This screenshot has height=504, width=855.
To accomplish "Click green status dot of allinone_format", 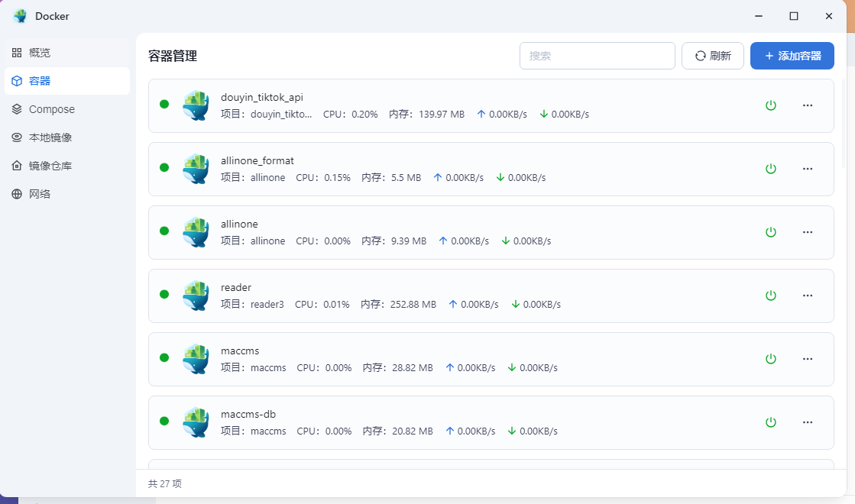I will (164, 167).
